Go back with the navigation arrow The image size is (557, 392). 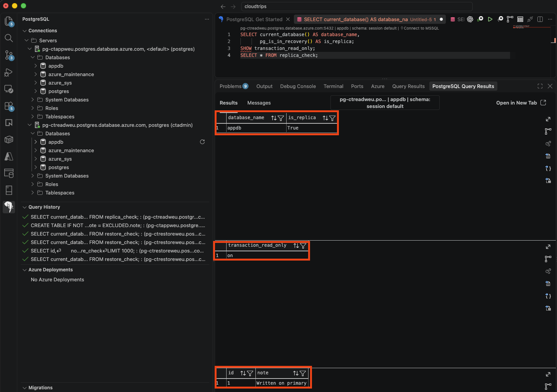223,7
